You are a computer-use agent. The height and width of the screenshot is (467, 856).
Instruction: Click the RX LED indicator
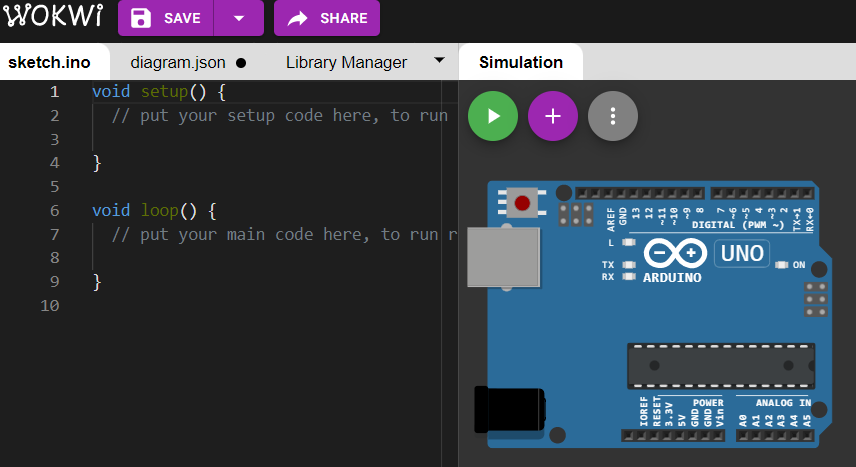click(x=629, y=276)
